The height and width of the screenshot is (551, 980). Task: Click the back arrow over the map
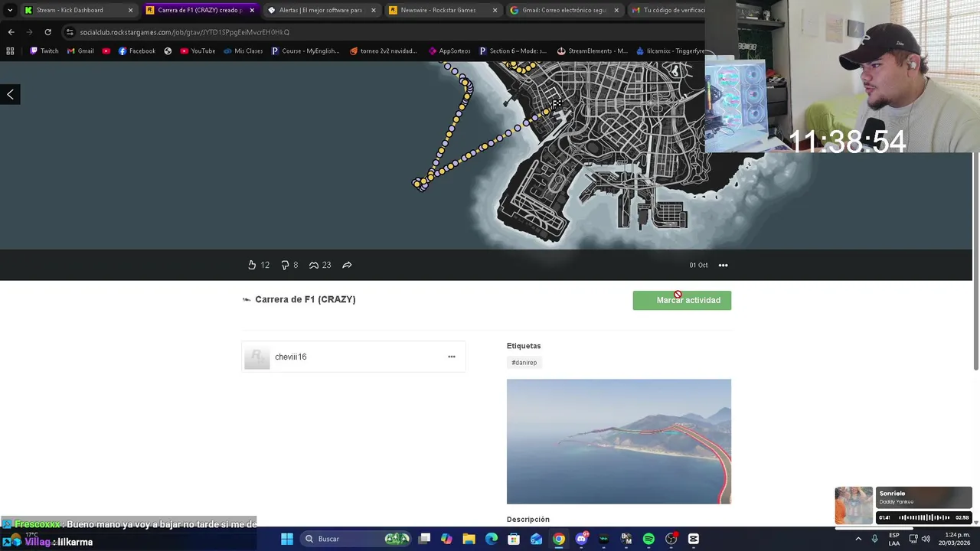pyautogui.click(x=10, y=94)
